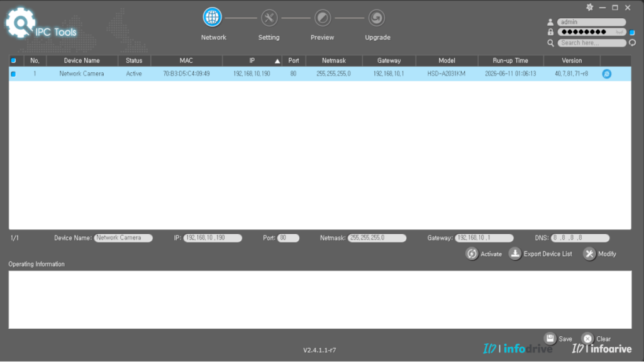Select IP cell 192.168.10.190 in table
Screen dimensions: 644x362
(x=252, y=74)
